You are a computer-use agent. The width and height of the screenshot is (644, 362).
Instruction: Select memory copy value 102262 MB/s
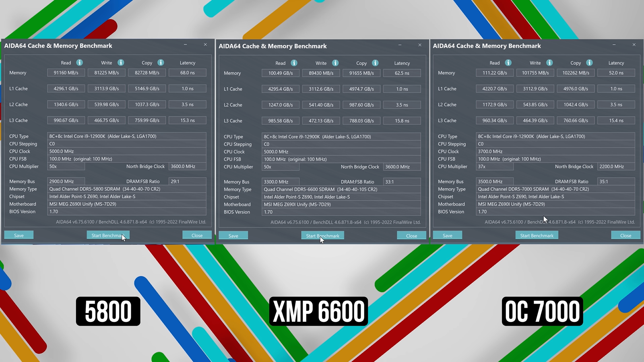[x=576, y=73]
